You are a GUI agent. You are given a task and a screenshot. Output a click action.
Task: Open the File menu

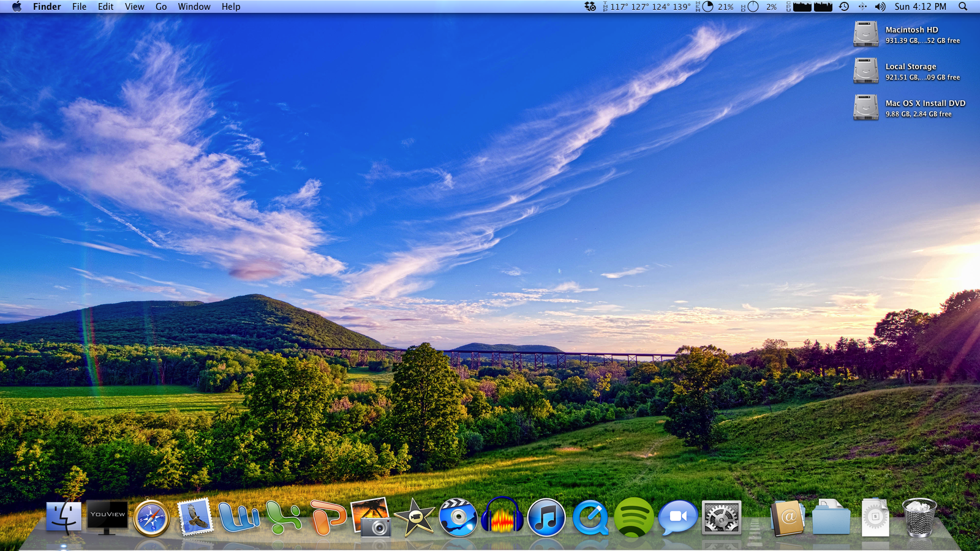pyautogui.click(x=79, y=7)
